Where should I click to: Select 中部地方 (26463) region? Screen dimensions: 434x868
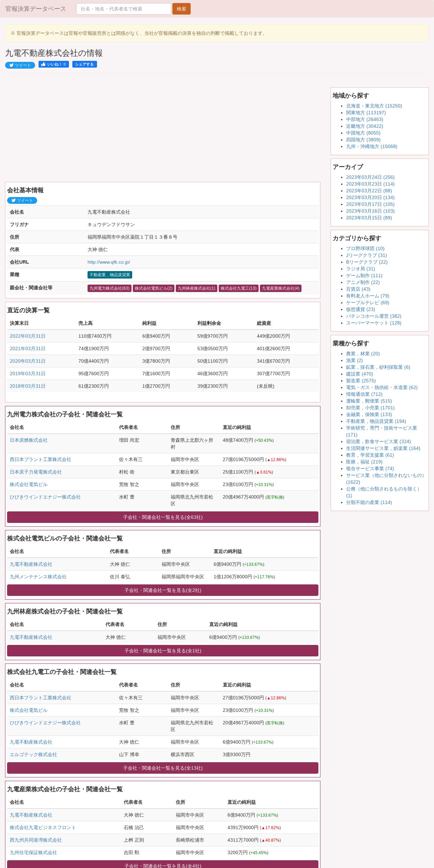364,119
